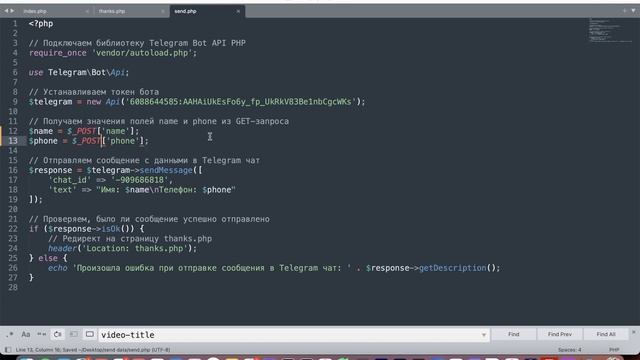Click the use Telegram\Bot\Api statement
Screen dimensions: 640x360
[79, 73]
